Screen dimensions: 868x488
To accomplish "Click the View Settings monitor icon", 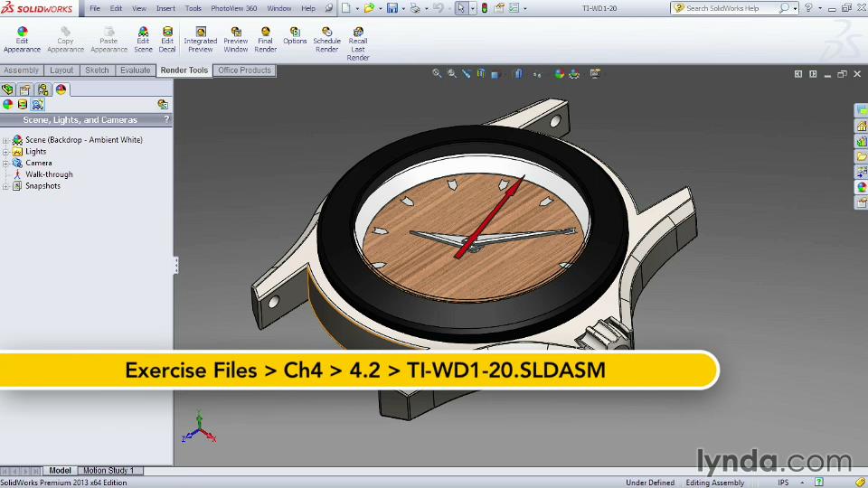I will pos(595,73).
